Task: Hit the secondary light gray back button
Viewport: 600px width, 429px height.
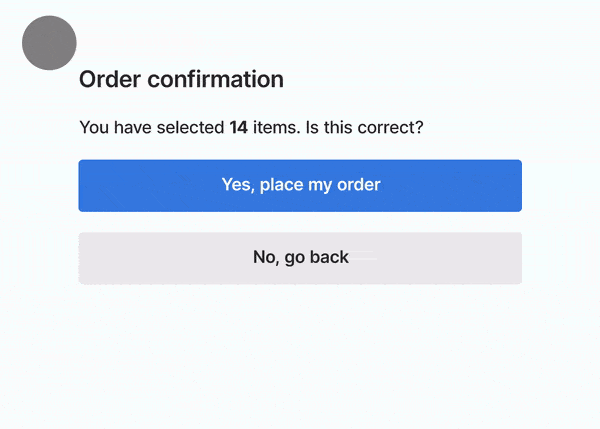Action: [300, 258]
